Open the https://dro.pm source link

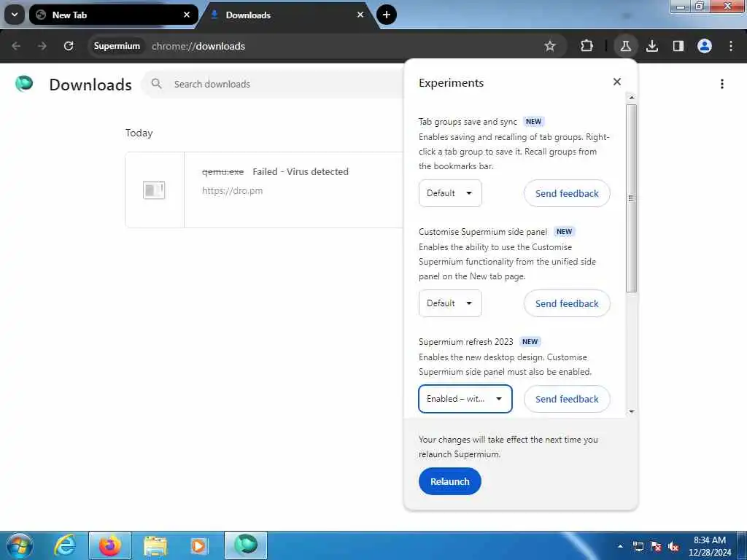click(x=232, y=190)
